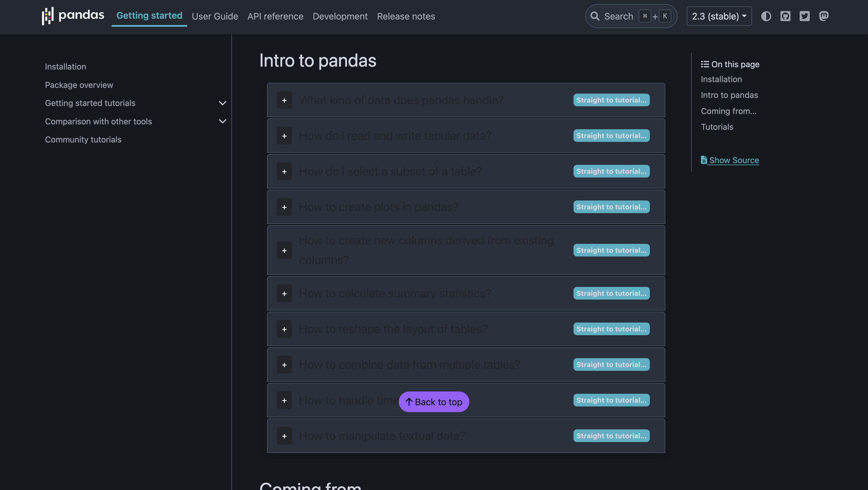Open Release notes tab
This screenshot has width=868, height=490.
(x=406, y=16)
